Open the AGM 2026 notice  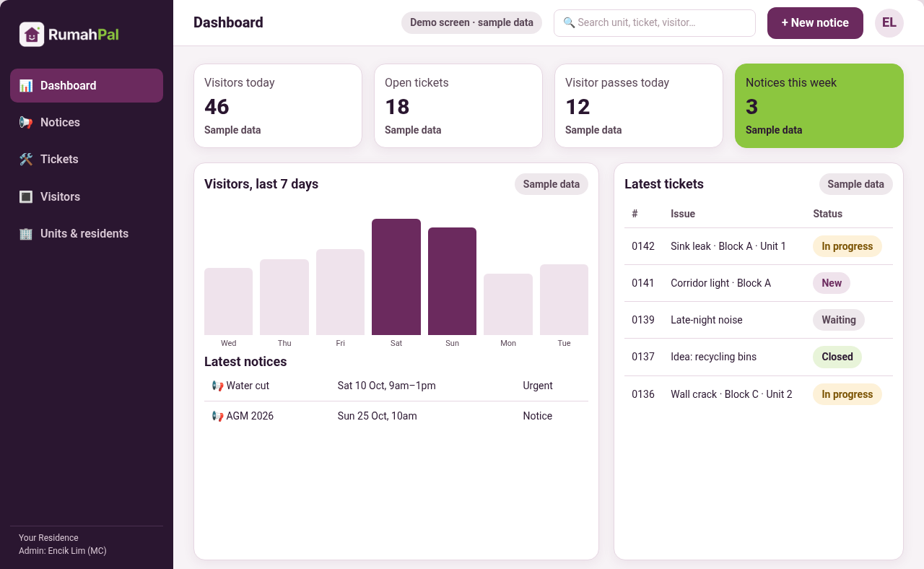(396, 416)
